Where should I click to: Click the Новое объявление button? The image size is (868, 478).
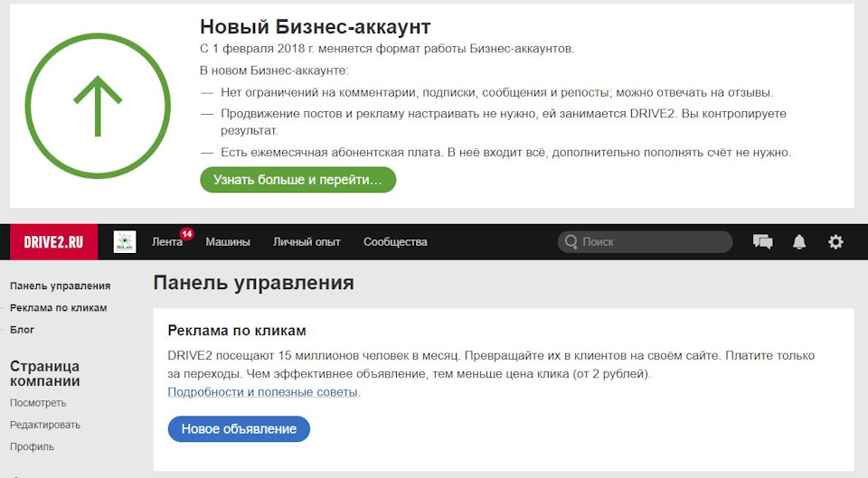coord(239,429)
